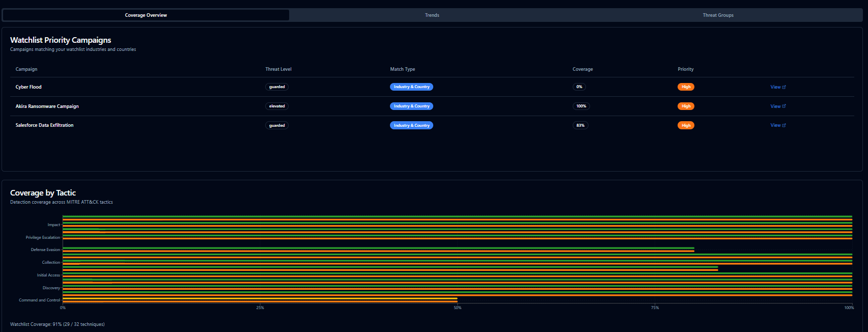Click the Privilege Escalation tactic label

click(43, 237)
